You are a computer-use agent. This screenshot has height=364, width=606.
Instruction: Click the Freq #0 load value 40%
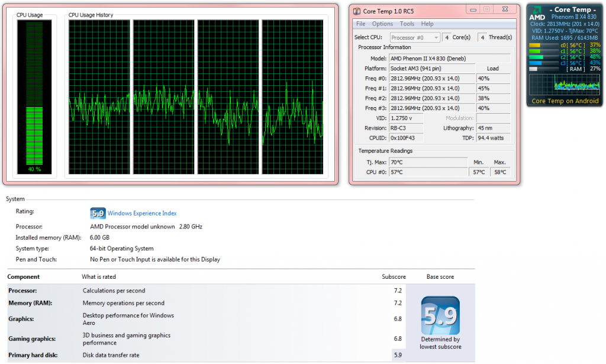pyautogui.click(x=493, y=79)
